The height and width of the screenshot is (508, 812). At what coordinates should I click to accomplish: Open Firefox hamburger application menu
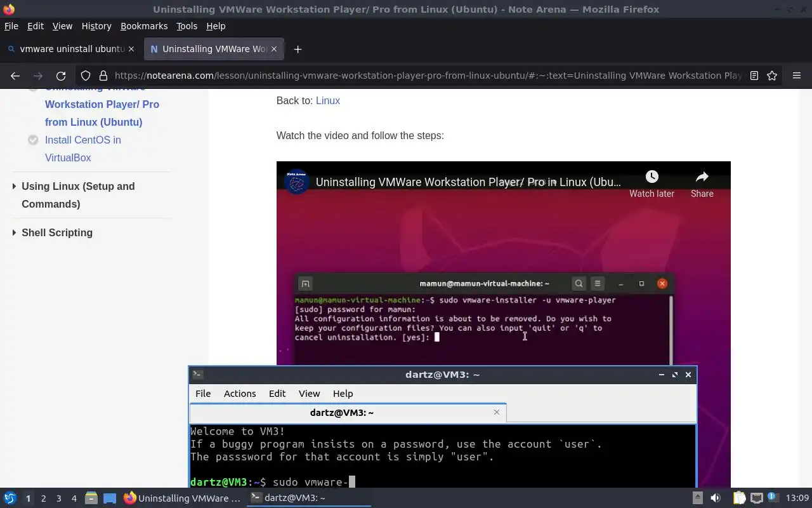click(797, 76)
